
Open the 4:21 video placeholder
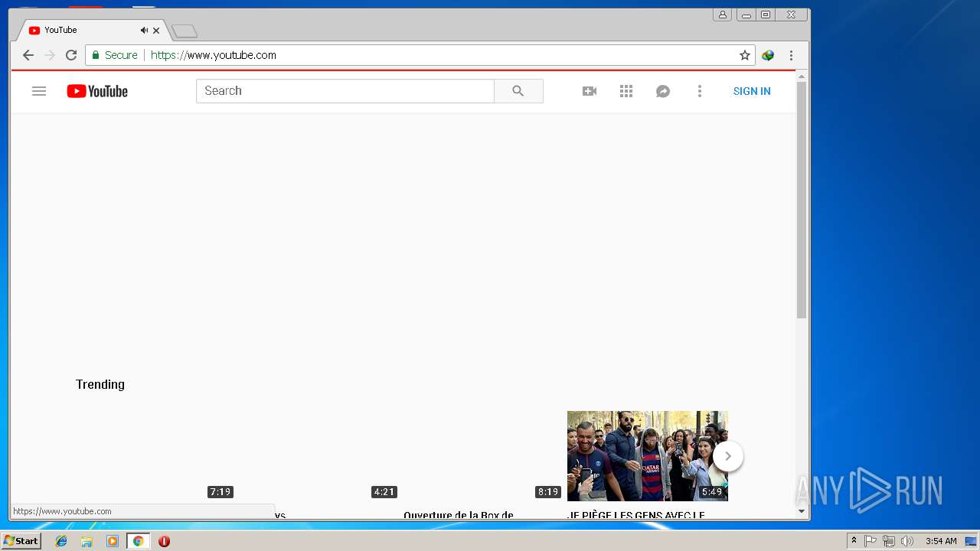coord(319,456)
